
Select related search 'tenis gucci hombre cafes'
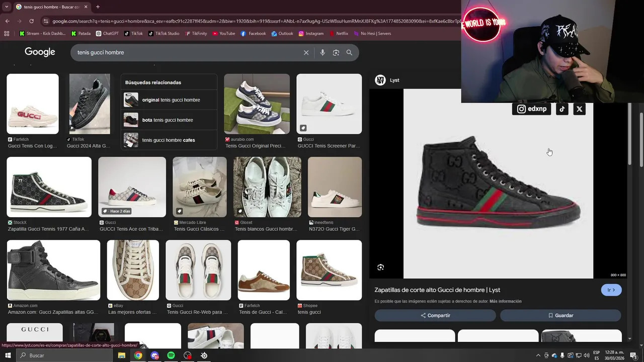169,140
